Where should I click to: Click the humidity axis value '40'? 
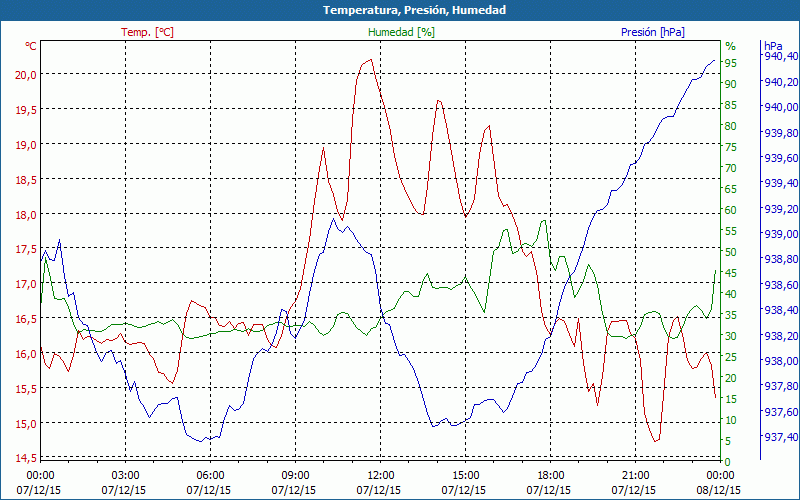tap(731, 294)
